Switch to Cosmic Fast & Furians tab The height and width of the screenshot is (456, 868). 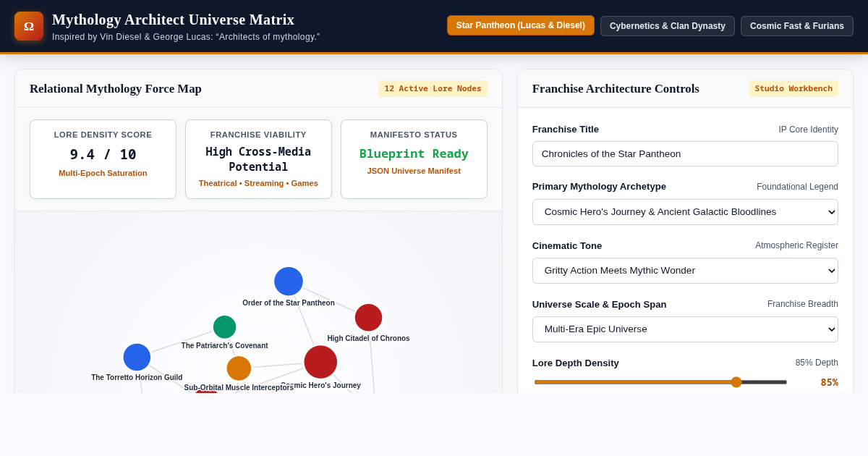(797, 26)
